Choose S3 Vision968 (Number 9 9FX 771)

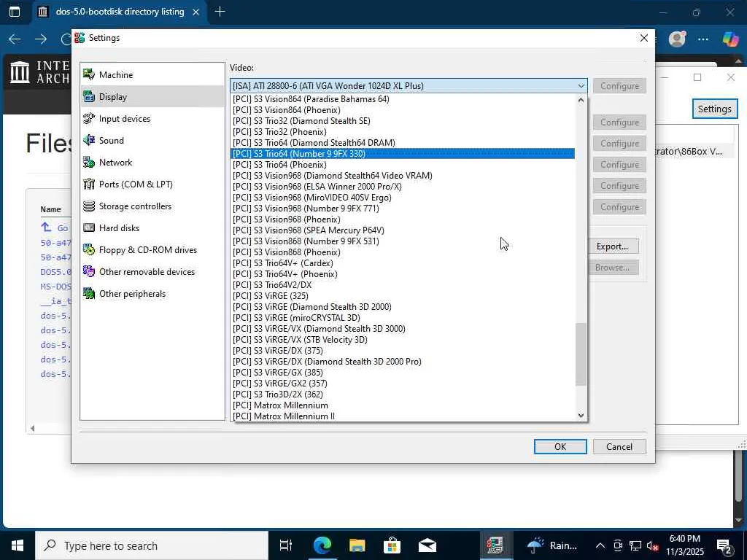[x=403, y=209]
